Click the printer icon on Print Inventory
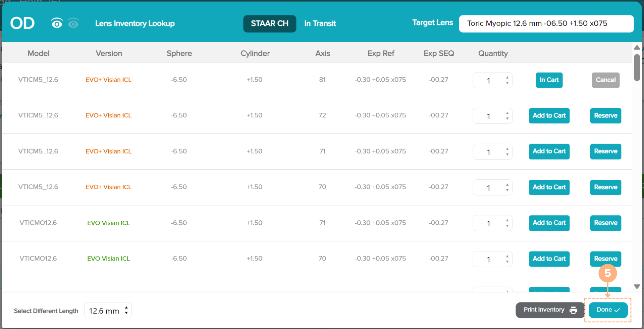This screenshot has height=329, width=644. tap(573, 310)
